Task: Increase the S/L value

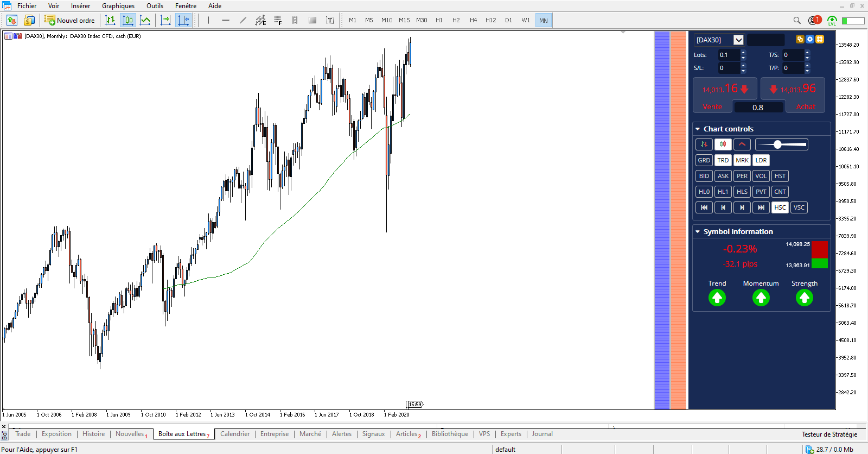Action: point(743,65)
